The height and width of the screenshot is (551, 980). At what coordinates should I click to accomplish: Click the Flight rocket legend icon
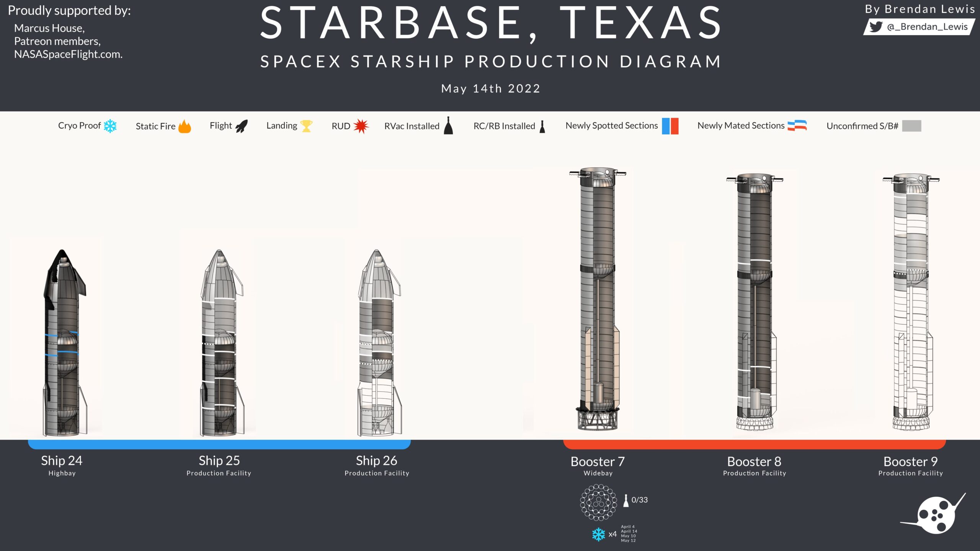click(242, 126)
